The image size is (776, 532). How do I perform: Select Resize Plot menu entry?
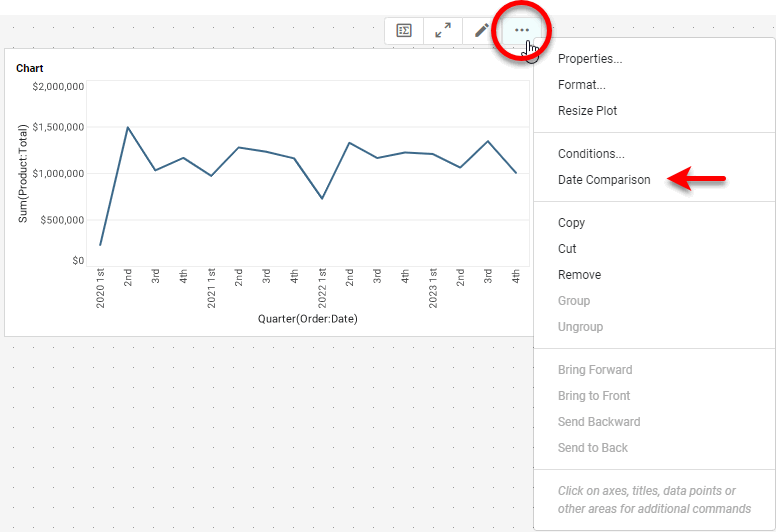(x=587, y=111)
